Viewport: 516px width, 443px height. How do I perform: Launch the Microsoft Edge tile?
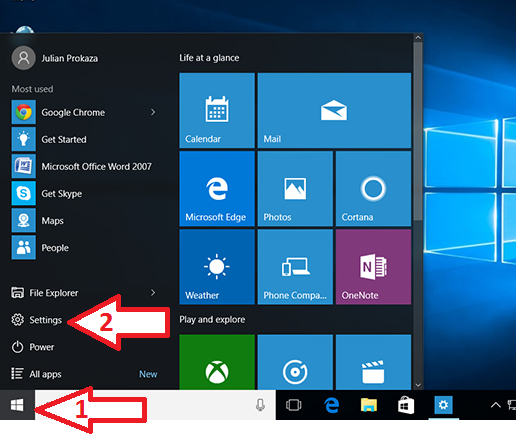point(217,189)
